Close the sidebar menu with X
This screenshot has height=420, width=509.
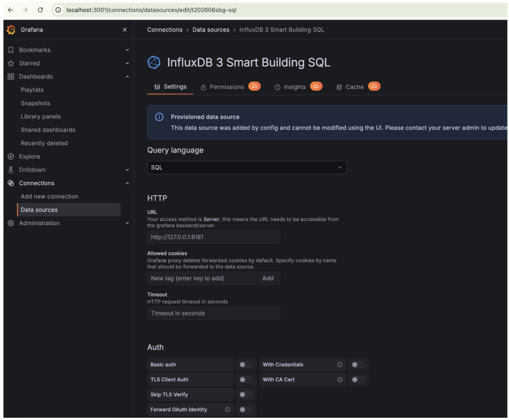[125, 30]
